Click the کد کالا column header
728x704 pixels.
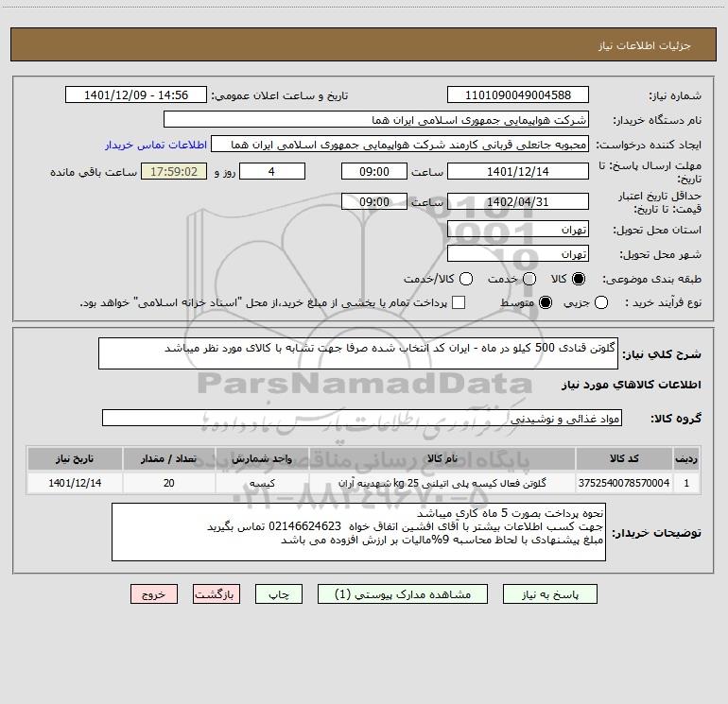624,459
